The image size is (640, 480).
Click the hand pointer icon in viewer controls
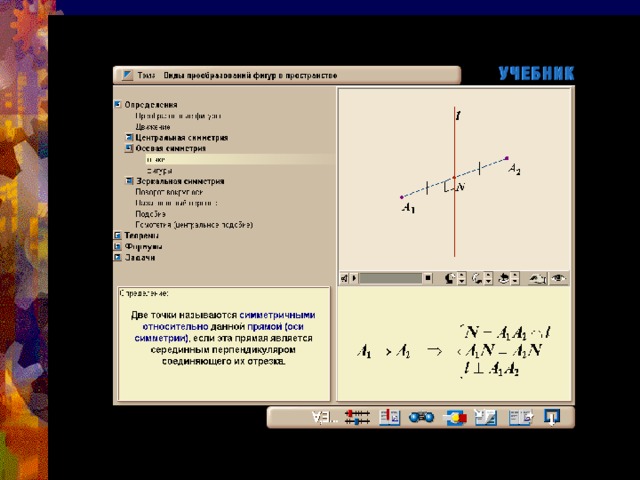coord(538,279)
